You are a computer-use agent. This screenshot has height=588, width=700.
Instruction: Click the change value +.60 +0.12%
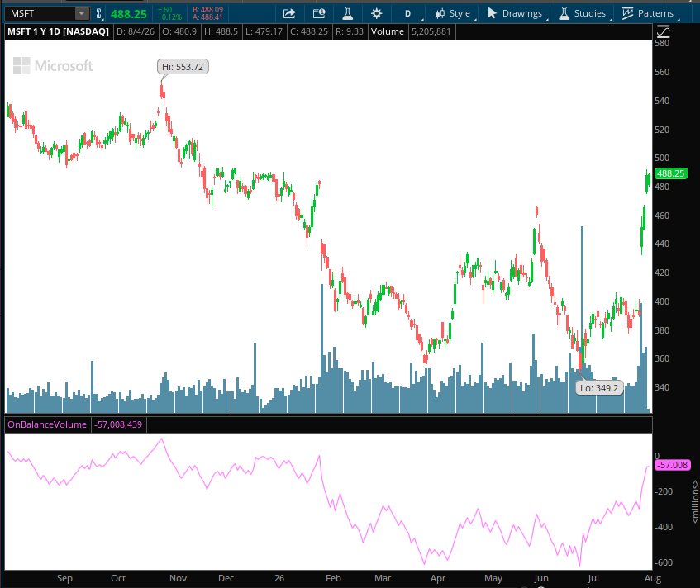169,13
